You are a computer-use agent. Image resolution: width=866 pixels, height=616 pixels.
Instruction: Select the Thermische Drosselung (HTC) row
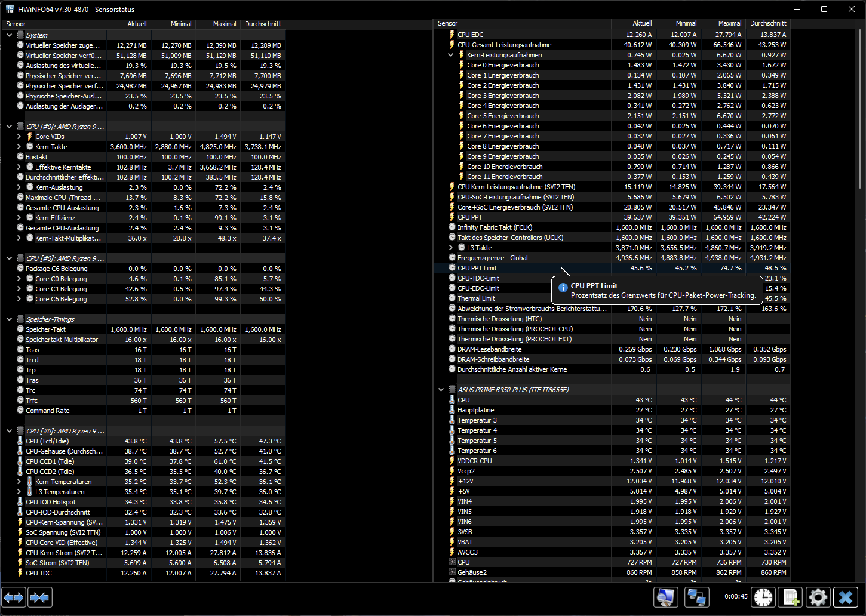coord(612,319)
